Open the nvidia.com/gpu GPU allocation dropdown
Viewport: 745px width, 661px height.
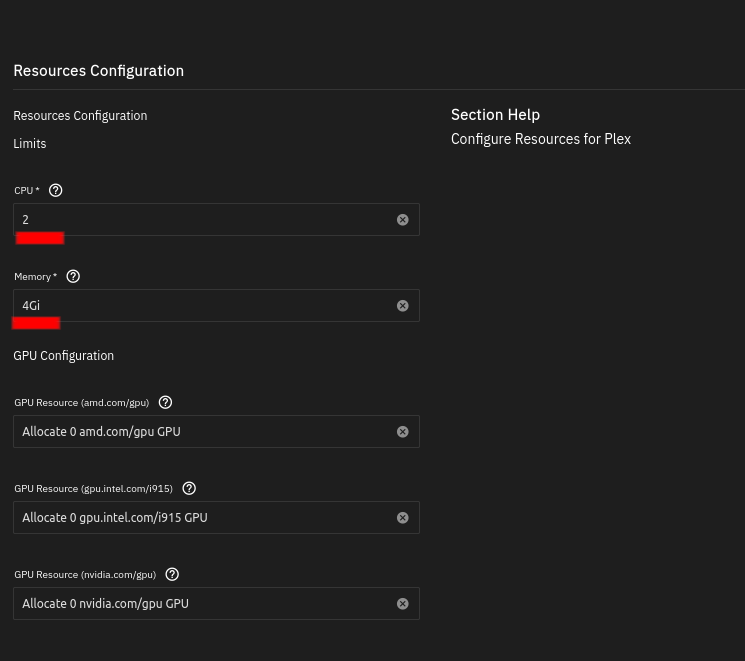(200, 604)
